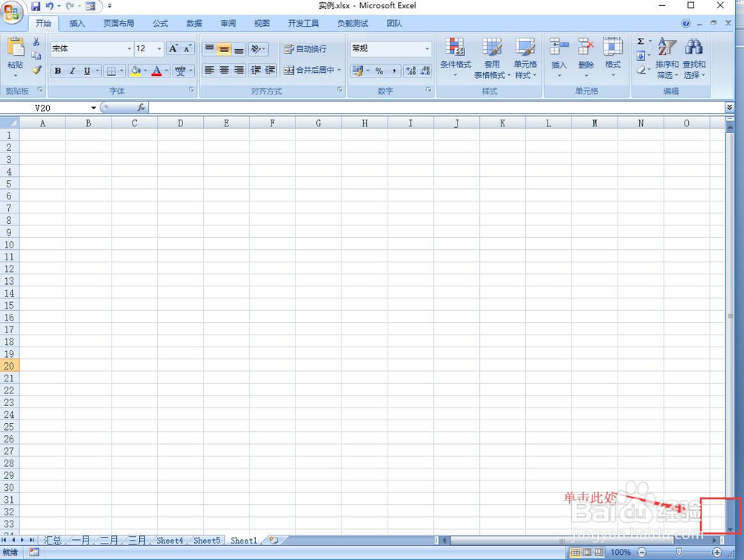Screen dimensions: 744x560
Task: Expand number format dropdown 常规
Action: [x=427, y=48]
